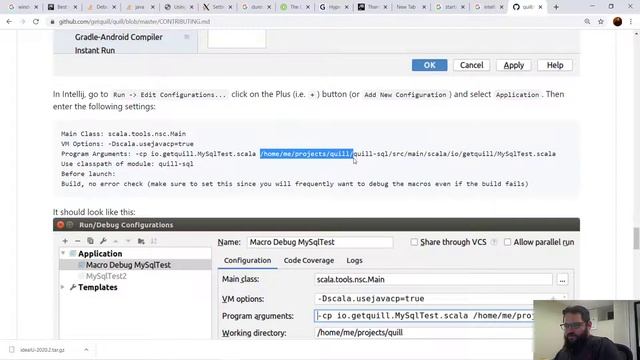Close the 'New Tab' browser tab
The width and height of the screenshot is (640, 360).
[x=424, y=7]
